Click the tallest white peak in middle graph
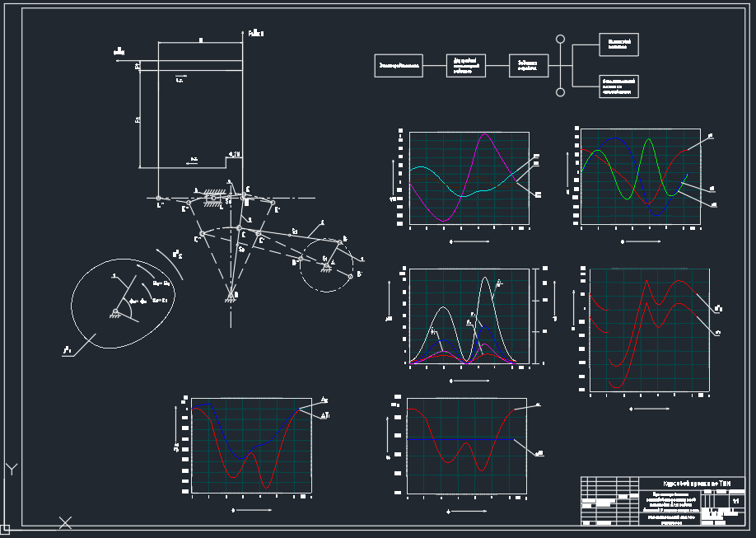This screenshot has width=756, height=538. coord(485,278)
